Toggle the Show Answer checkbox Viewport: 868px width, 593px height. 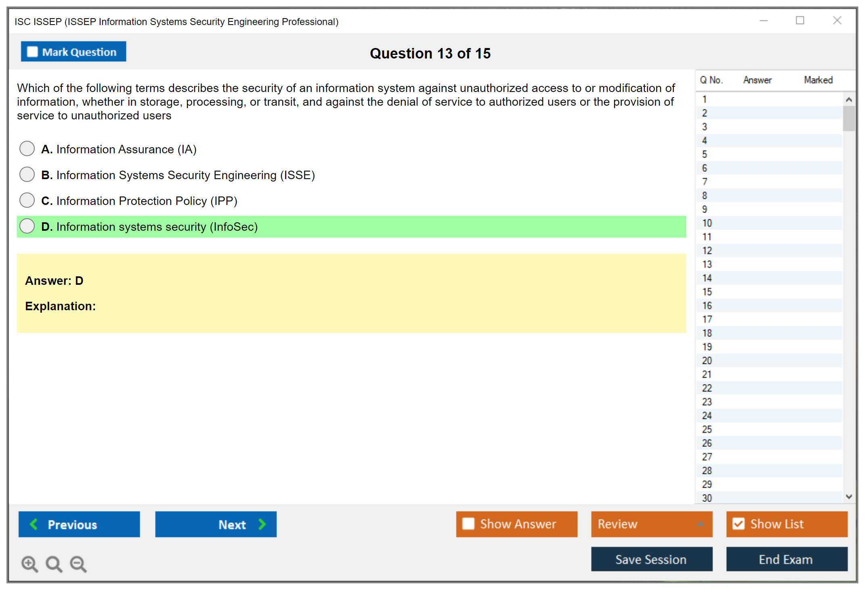(468, 524)
